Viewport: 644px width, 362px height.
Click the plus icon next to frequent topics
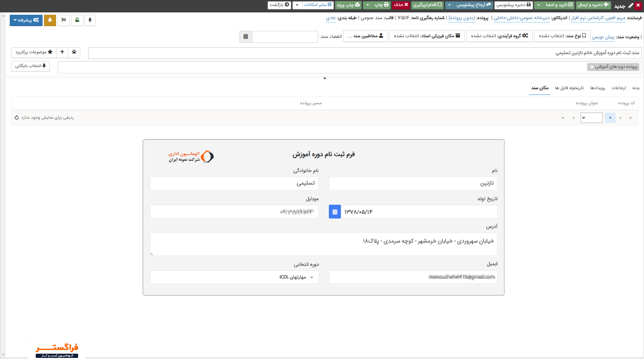(x=62, y=52)
